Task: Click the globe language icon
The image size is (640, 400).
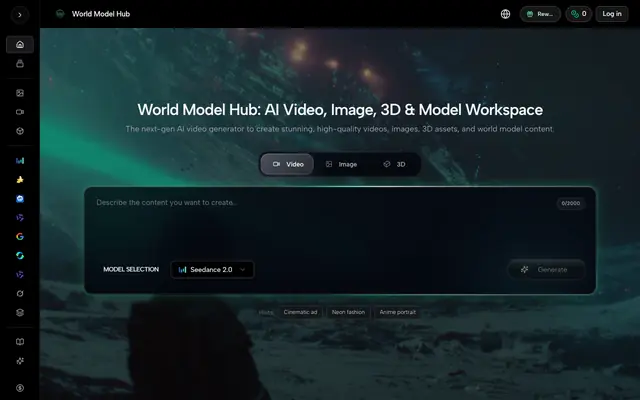Action: coord(505,14)
